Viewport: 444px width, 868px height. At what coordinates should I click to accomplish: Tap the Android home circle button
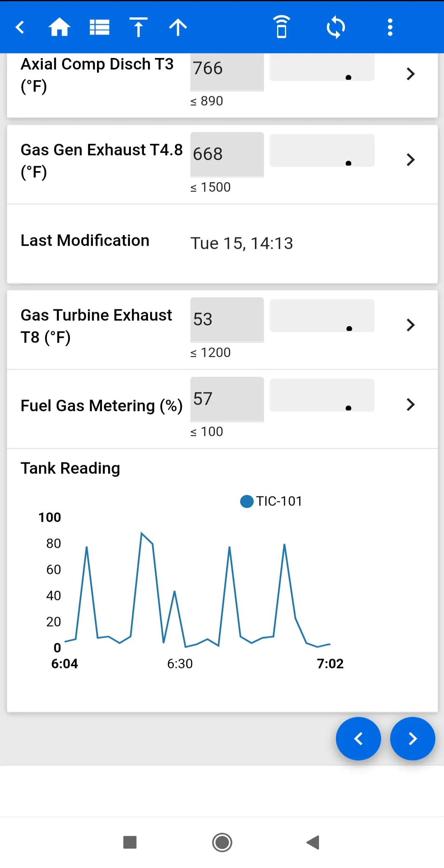[222, 842]
